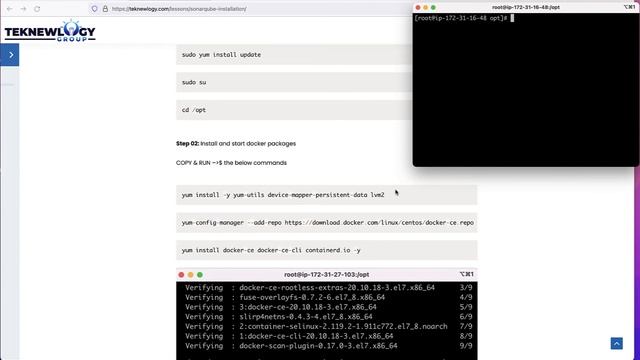Select the 'container-selinux' Verifying line in image
The image size is (640, 360).
329,327
